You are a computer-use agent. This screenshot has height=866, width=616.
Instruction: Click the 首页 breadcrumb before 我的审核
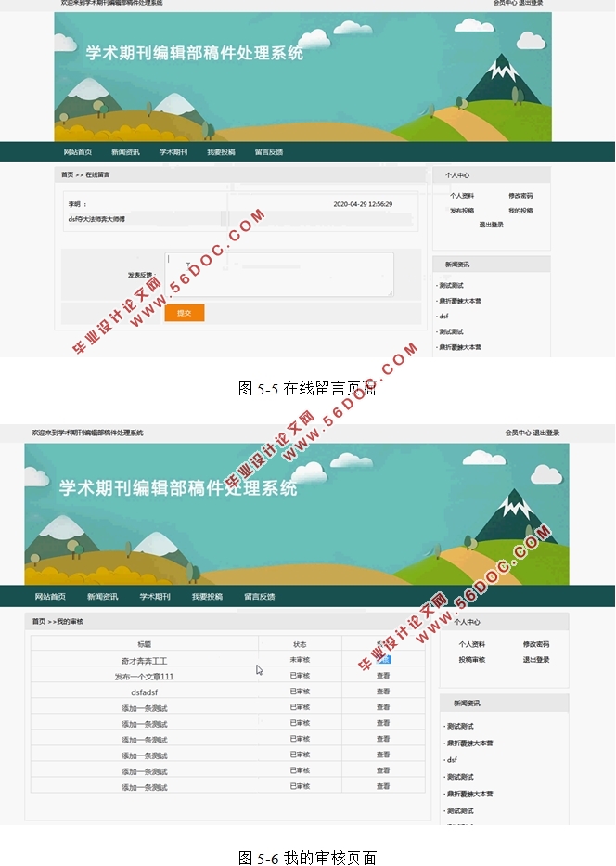(x=38, y=621)
